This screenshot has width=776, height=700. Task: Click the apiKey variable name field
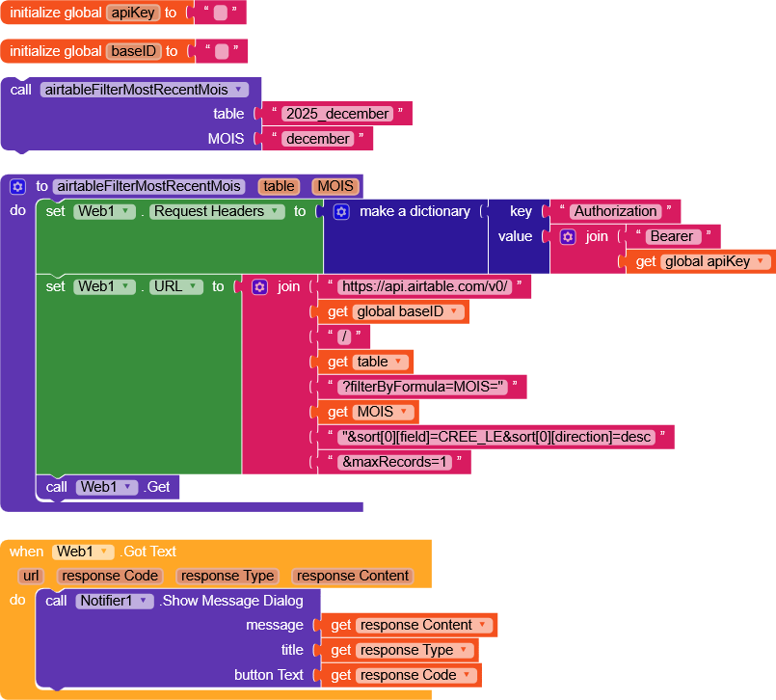(x=133, y=13)
